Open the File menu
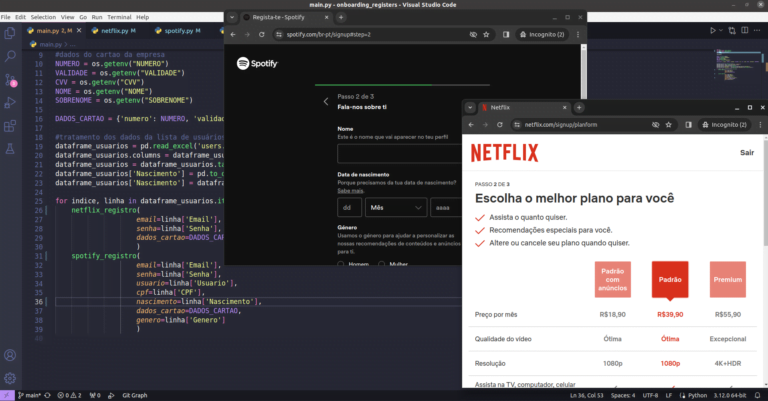This screenshot has height=401, width=768. pyautogui.click(x=6, y=17)
